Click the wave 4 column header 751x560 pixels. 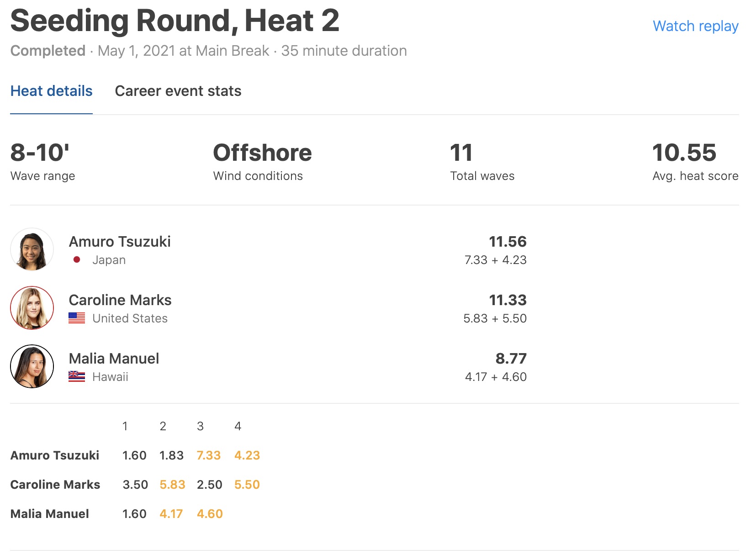[238, 426]
